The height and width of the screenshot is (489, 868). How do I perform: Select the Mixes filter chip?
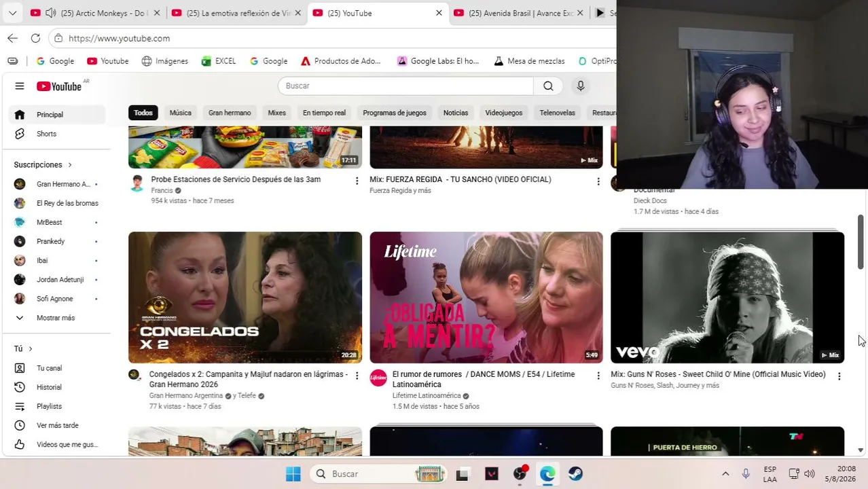(276, 113)
